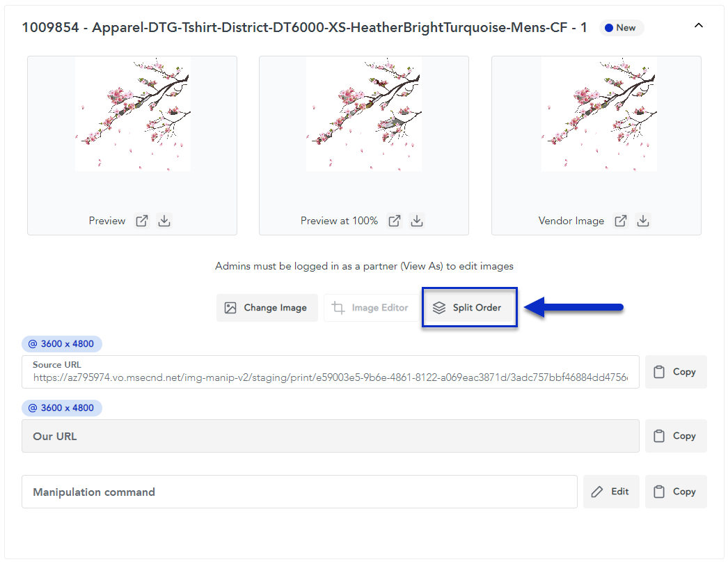728x562 pixels.
Task: Click the Our URL field
Action: tap(330, 436)
